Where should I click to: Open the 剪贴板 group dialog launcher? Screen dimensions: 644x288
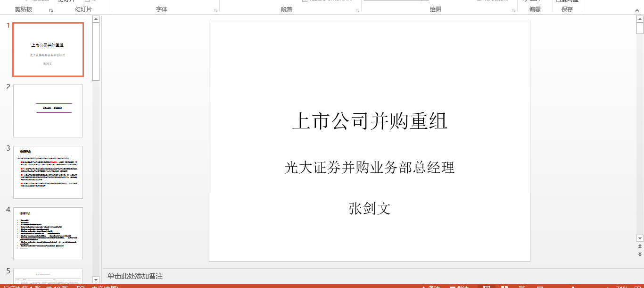pyautogui.click(x=51, y=10)
